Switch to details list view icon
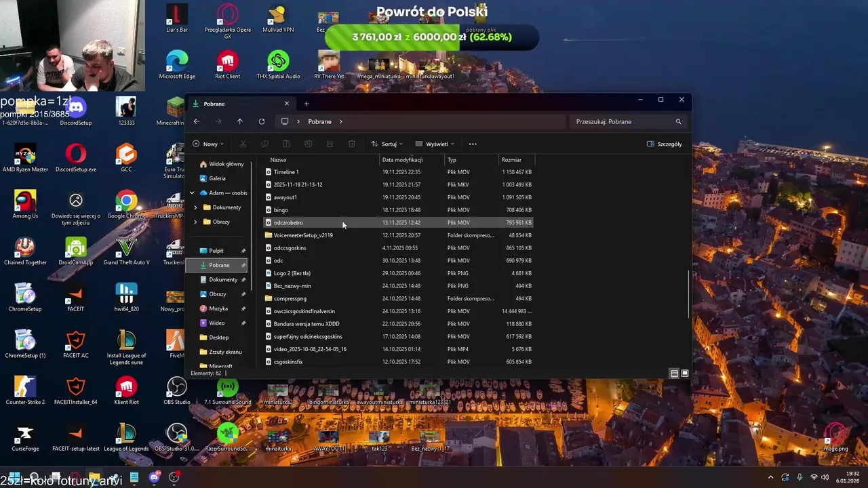The image size is (868, 488). (x=674, y=373)
